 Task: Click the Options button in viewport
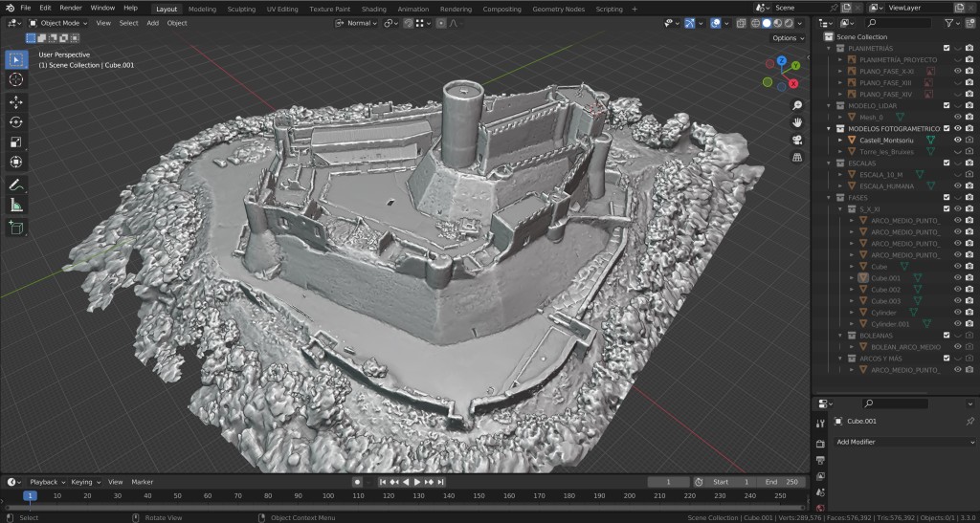788,38
